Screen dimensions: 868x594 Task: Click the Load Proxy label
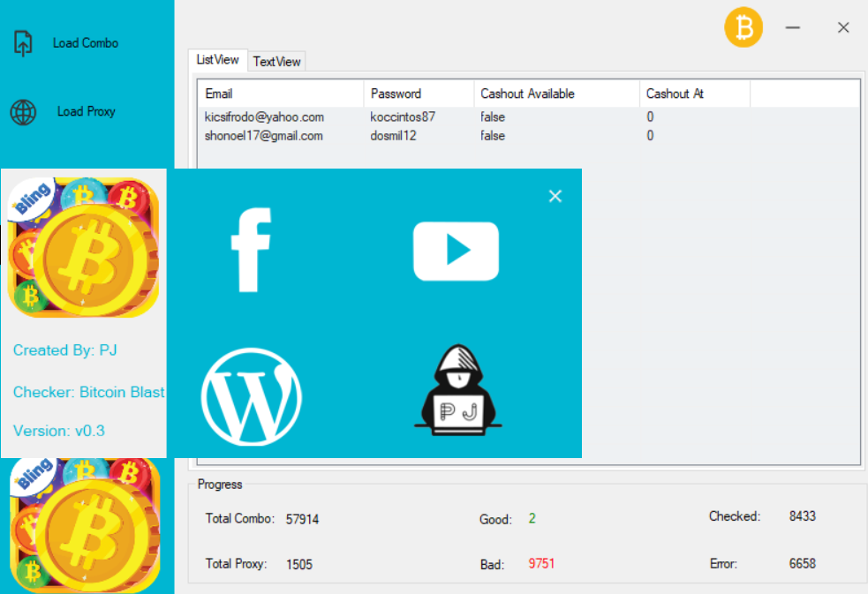[x=87, y=112]
